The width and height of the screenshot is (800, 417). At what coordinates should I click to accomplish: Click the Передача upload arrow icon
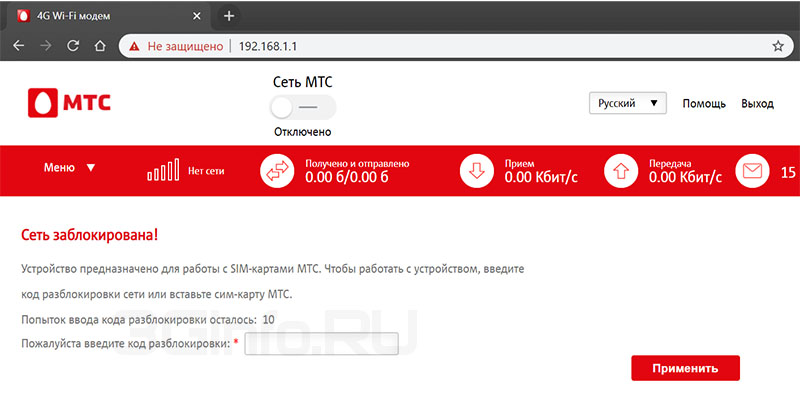click(x=621, y=171)
